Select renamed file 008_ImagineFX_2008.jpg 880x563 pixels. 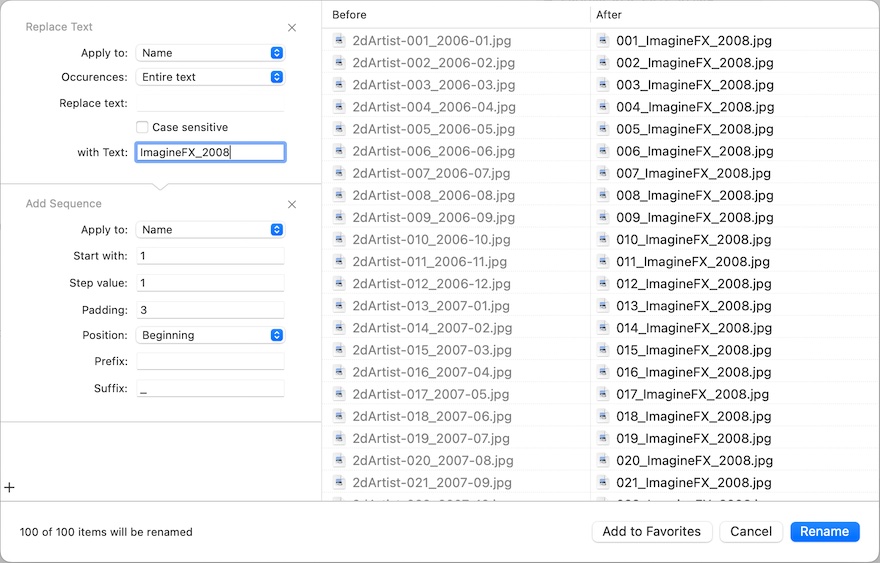pyautogui.click(x=695, y=195)
